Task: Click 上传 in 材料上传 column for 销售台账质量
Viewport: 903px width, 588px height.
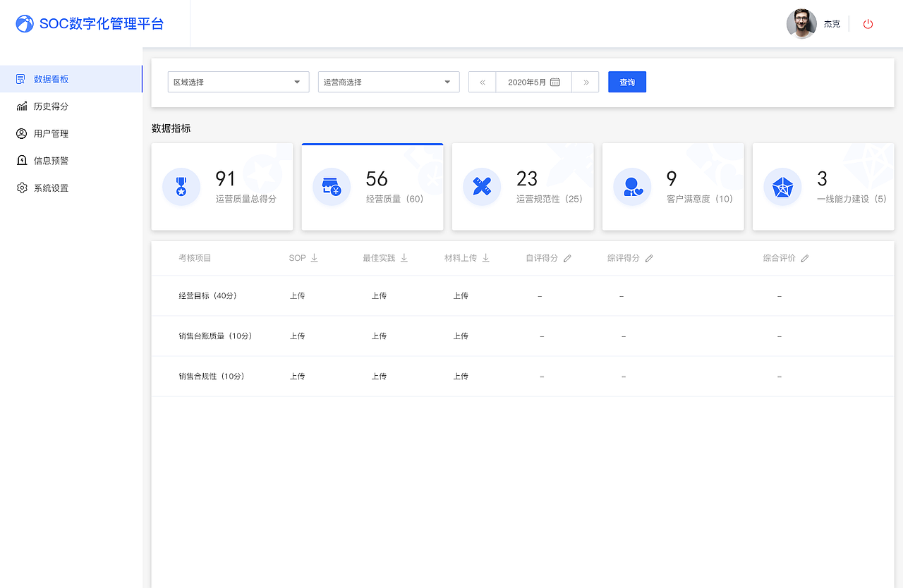Action: (x=461, y=336)
